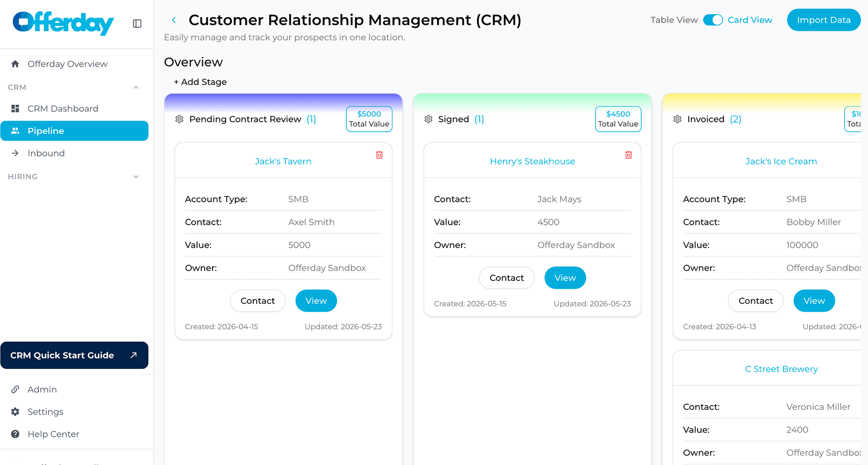Click Contact on Jack's Ice Cream card
This screenshot has width=868, height=465.
(x=755, y=301)
